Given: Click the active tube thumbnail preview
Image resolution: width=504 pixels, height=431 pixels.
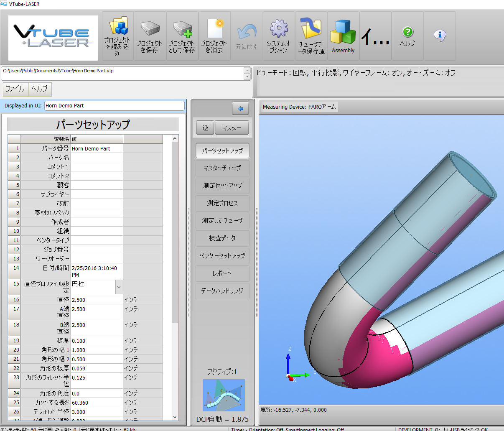Looking at the screenshot, I should [224, 395].
